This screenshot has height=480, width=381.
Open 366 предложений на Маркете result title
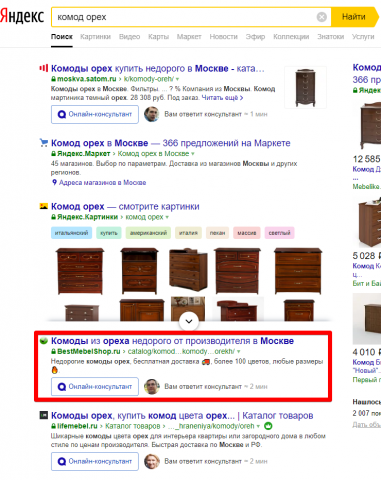coord(171,143)
